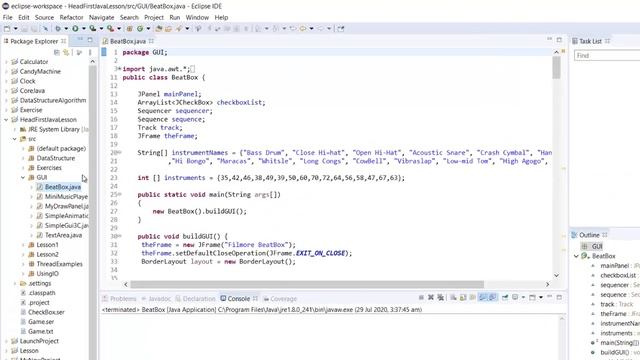Toggle Pin Console button
The image size is (640, 360).
[505, 298]
